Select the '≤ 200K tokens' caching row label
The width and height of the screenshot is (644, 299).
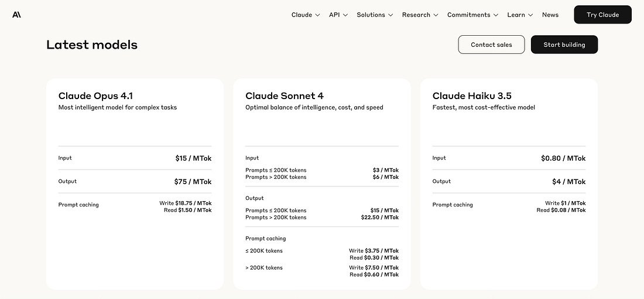pos(264,251)
